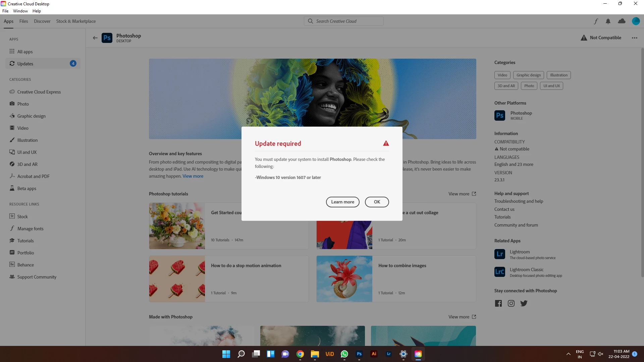644x362 pixels.
Task: Expand overview text with View more link
Action: [193, 176]
